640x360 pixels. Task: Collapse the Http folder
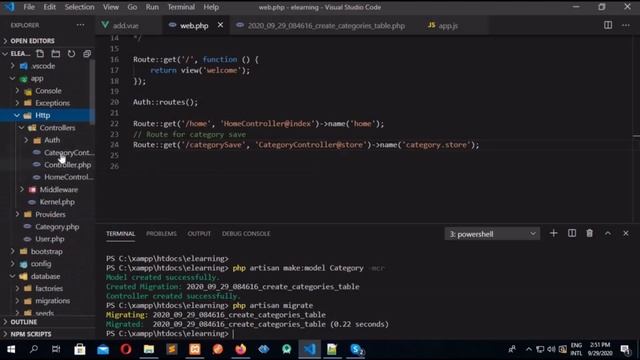coord(42,115)
